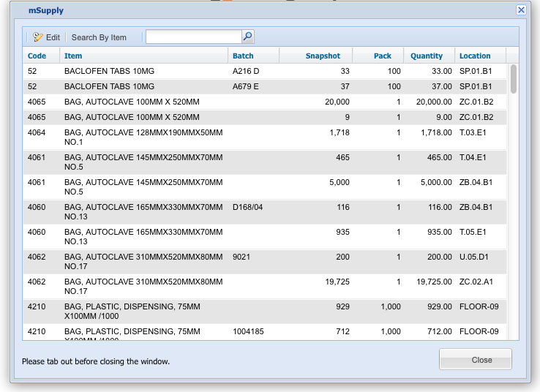Sort by Item column header
Screen dimensions: 540x392
73,56
